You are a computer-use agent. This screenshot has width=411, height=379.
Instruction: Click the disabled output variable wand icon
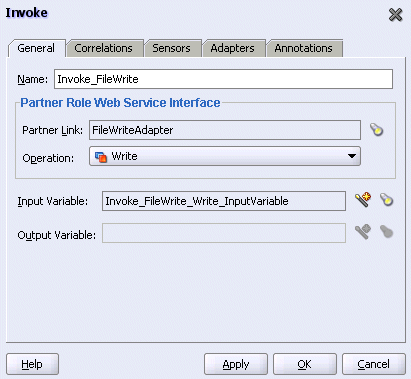[x=363, y=232]
